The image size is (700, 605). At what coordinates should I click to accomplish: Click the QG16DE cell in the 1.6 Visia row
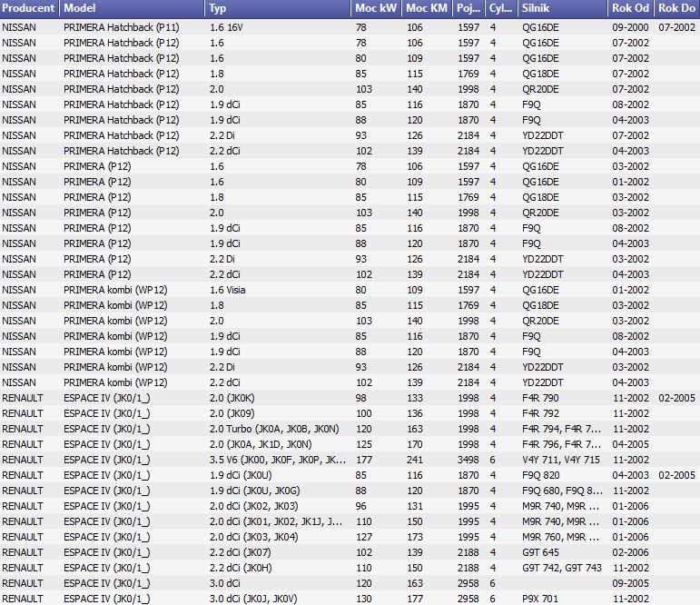540,290
